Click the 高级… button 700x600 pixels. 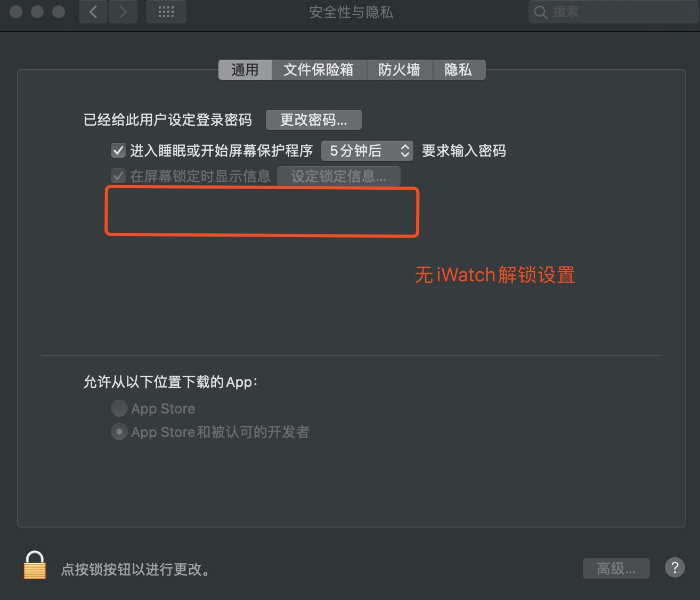coord(616,569)
